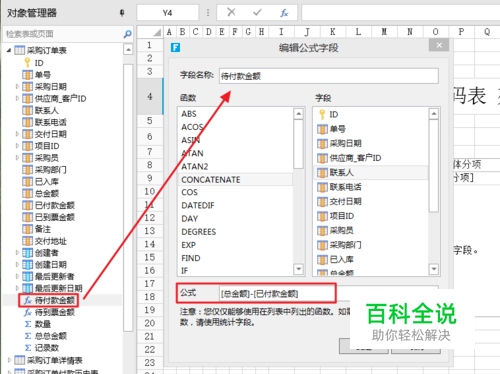Expand the 交付日期 field node
The image size is (500, 374).
(x=17, y=134)
